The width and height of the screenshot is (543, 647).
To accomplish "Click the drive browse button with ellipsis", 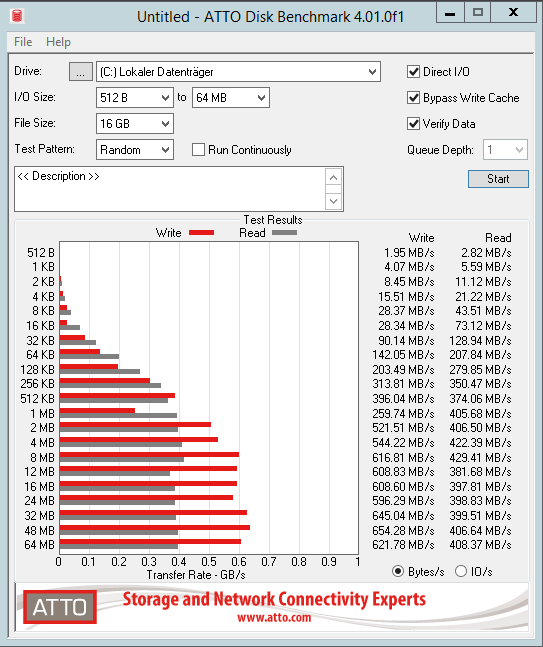I will (80, 72).
